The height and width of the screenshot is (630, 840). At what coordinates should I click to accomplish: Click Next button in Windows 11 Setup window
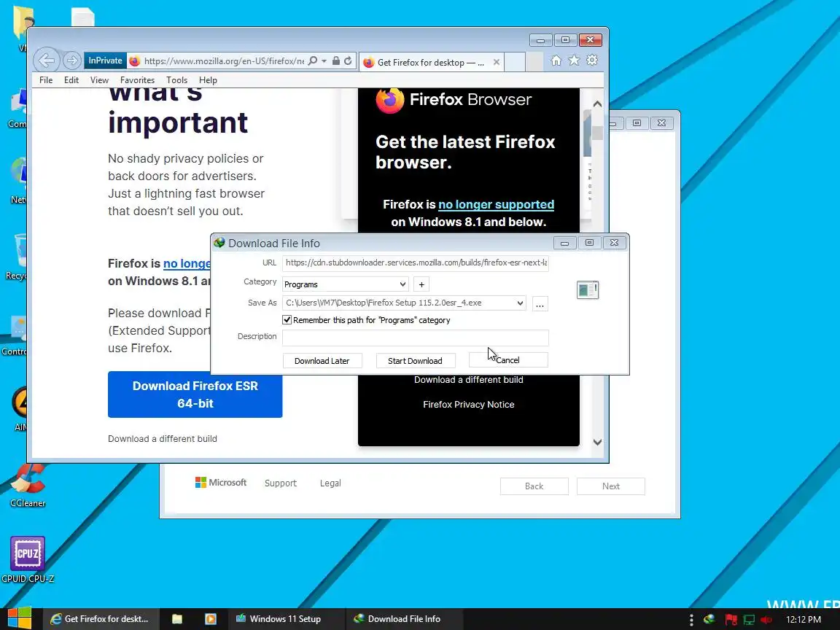pyautogui.click(x=611, y=486)
